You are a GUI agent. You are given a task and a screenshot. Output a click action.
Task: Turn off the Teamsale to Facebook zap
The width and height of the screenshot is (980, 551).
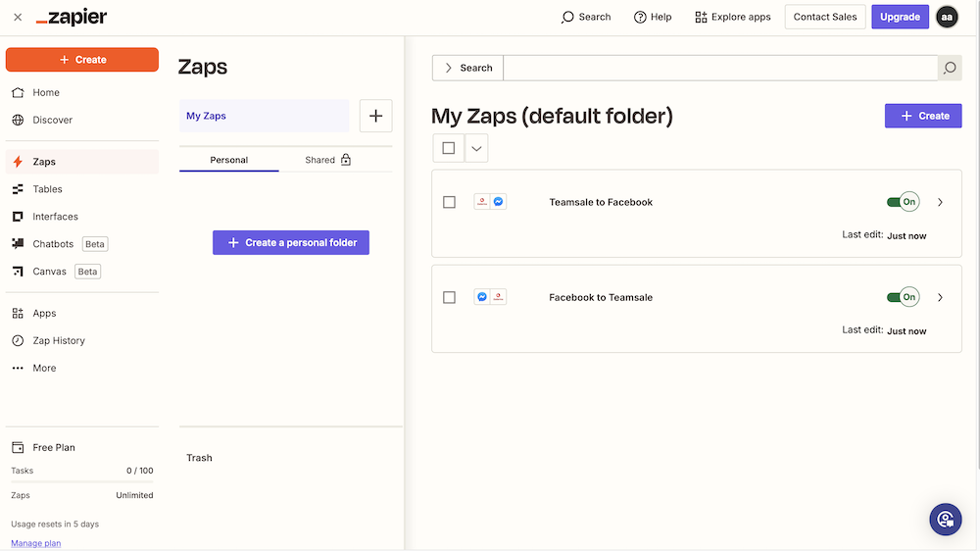coord(903,202)
